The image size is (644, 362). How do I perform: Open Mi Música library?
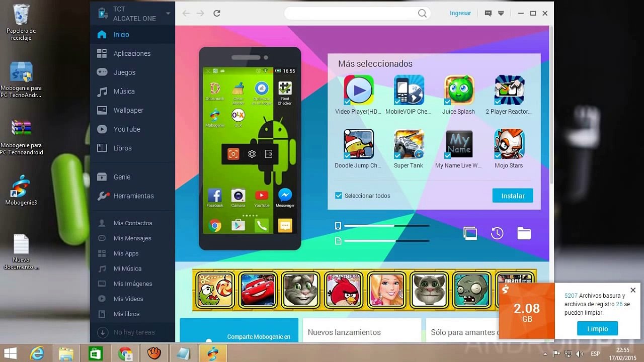click(x=132, y=268)
